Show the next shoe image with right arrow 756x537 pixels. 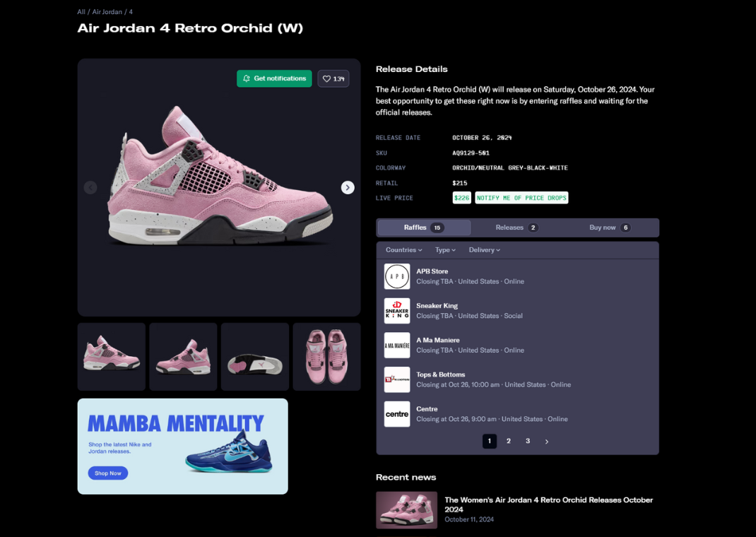pyautogui.click(x=348, y=187)
